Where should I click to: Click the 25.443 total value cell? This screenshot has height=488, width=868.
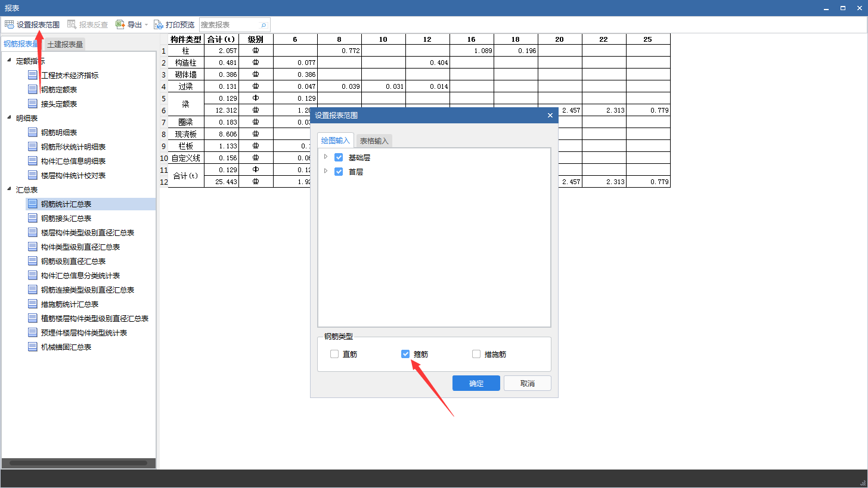221,182
